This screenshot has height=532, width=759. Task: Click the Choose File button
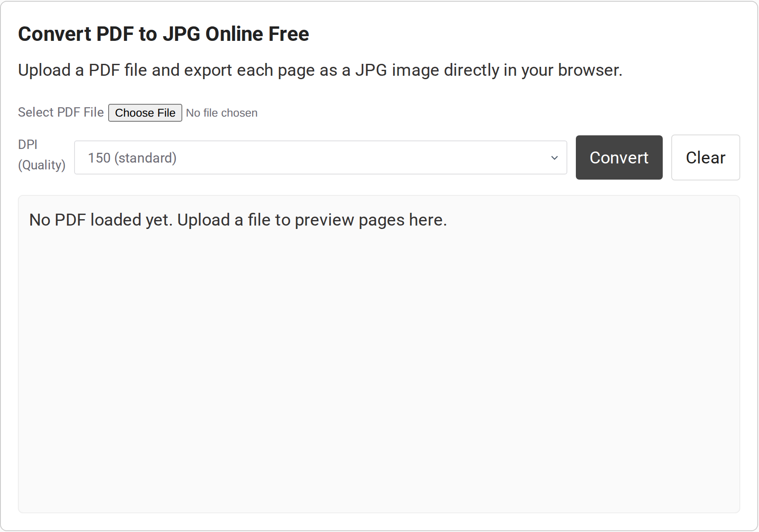145,113
